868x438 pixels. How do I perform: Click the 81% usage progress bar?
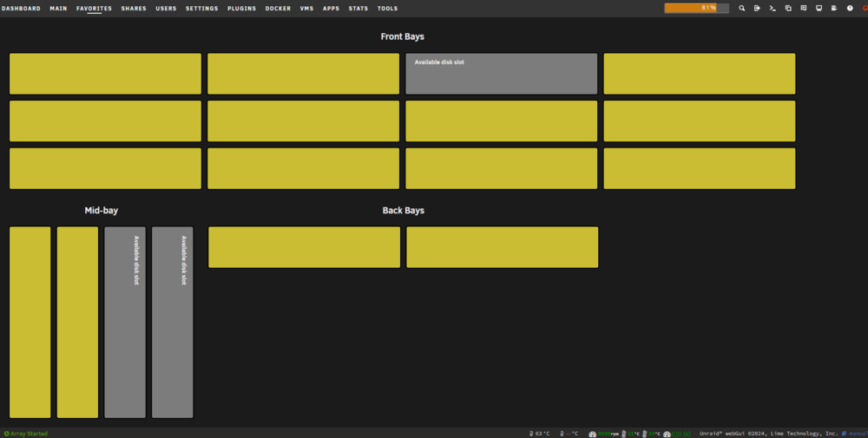click(x=696, y=8)
